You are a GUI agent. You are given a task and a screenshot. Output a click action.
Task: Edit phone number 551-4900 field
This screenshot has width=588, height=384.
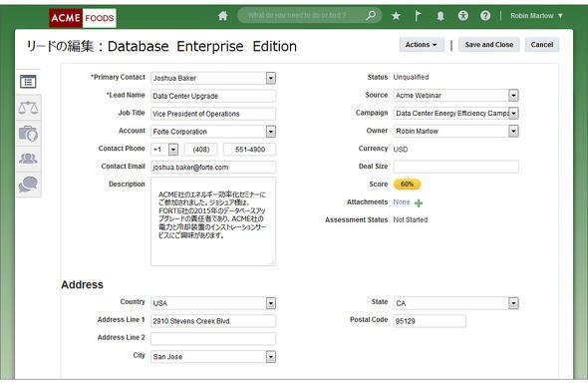click(x=250, y=150)
